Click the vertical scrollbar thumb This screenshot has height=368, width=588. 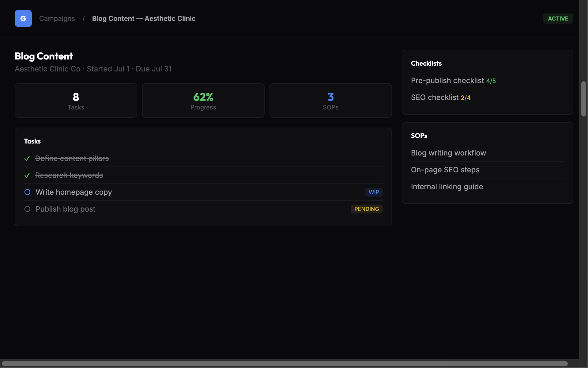tap(584, 99)
